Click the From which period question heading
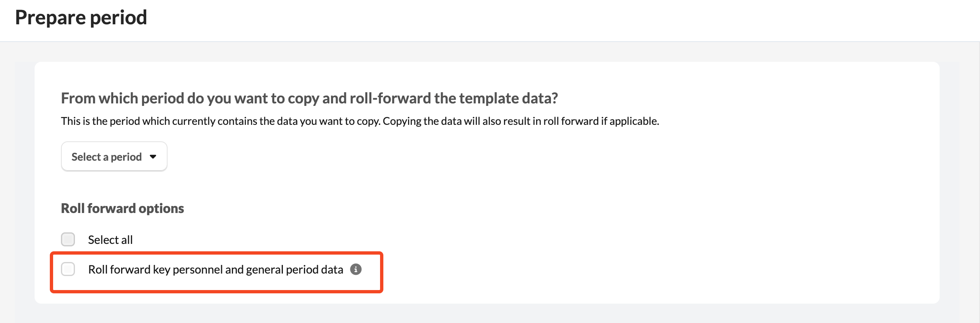Image resolution: width=980 pixels, height=323 pixels. (309, 98)
